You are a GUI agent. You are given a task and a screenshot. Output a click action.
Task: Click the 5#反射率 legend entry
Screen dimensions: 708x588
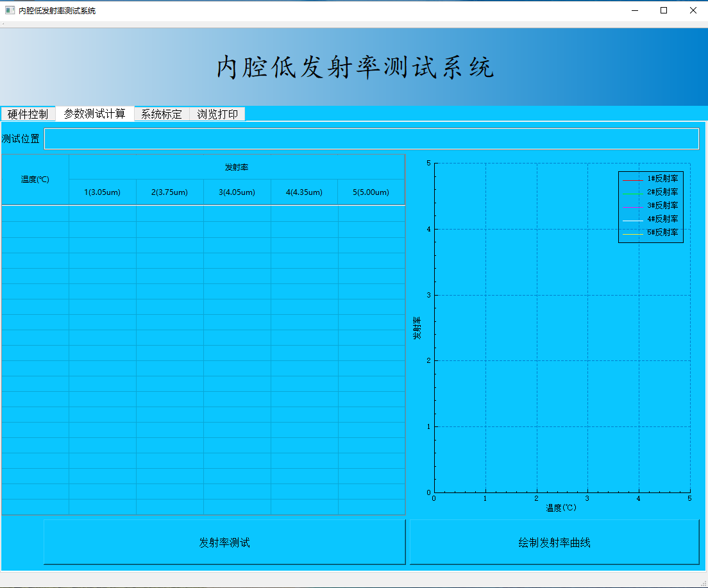[651, 233]
